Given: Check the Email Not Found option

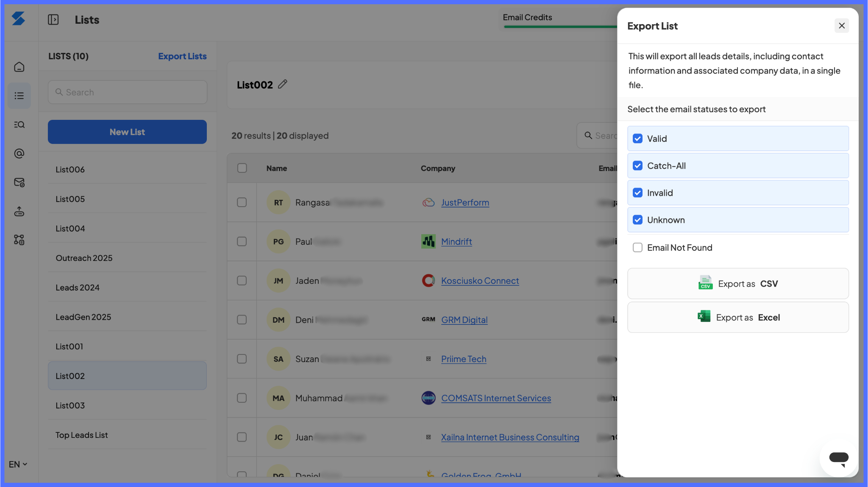Looking at the screenshot, I should point(637,247).
